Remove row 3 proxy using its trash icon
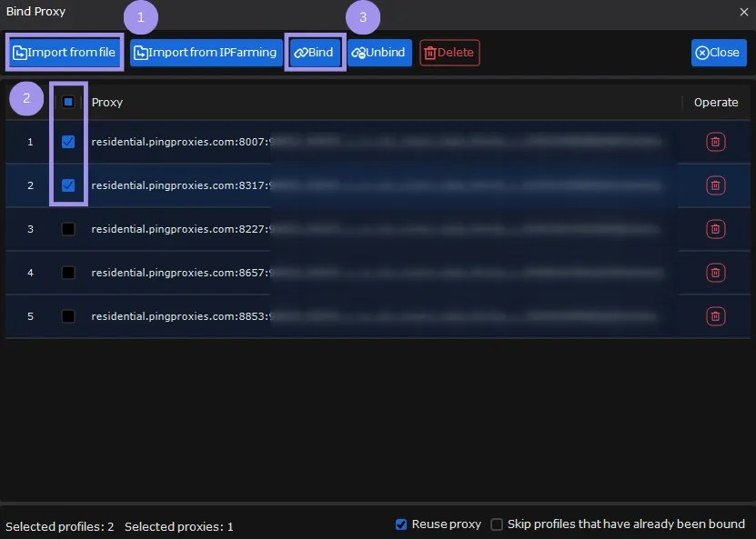Image resolution: width=756 pixels, height=539 pixels. (716, 229)
